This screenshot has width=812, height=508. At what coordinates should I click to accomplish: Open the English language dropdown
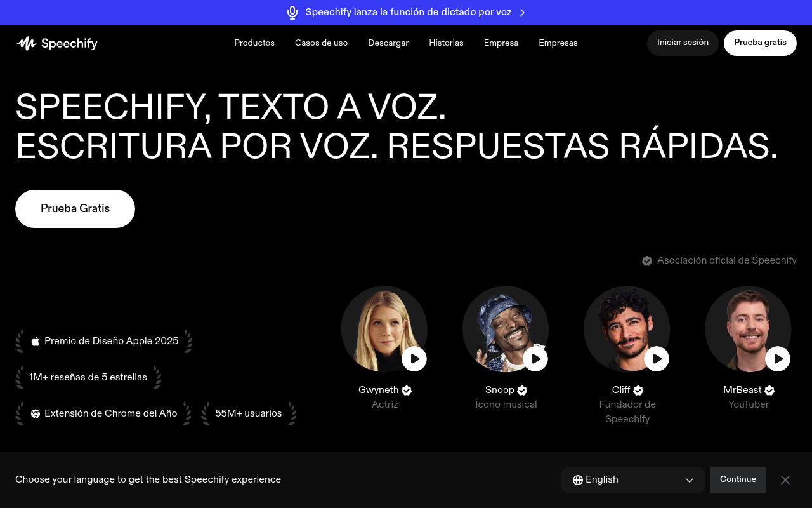click(x=632, y=480)
